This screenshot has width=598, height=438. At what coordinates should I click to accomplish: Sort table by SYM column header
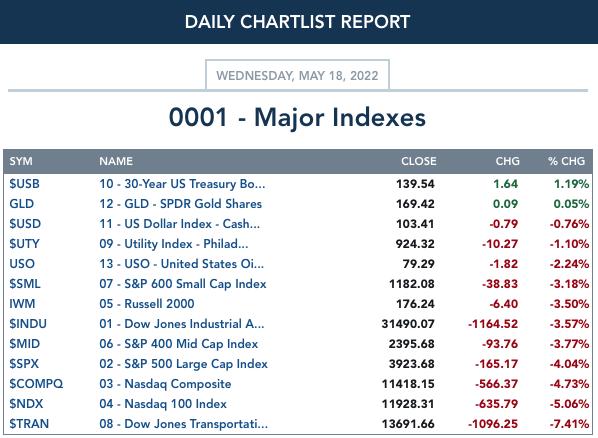[x=21, y=161]
